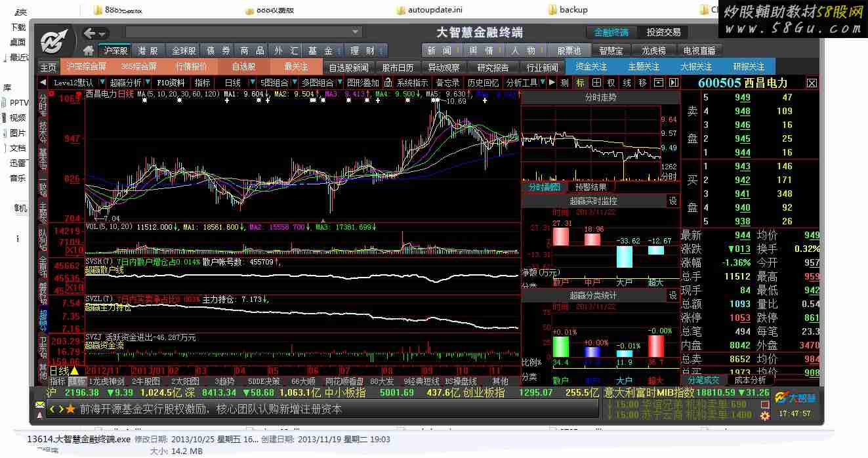Toggle the 线 drawing line icon
This screenshot has height=458, width=868.
click(627, 83)
